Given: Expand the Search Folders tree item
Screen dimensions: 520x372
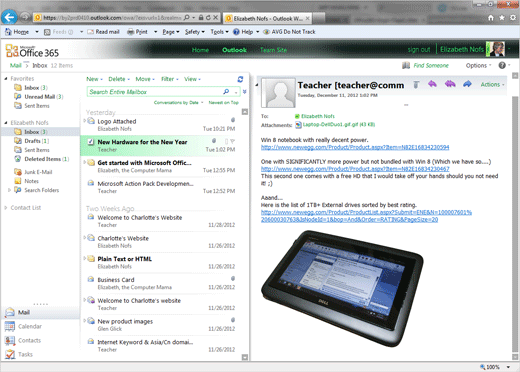Looking at the screenshot, I should (9, 190).
